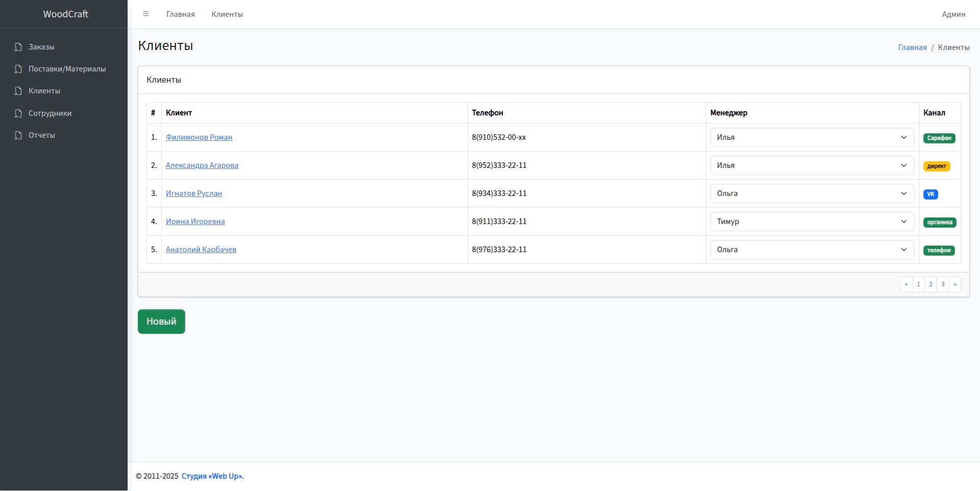Screen dimensions: 980x491
Task: Open manager dropdown for Филимонов Роман
Action: pos(812,137)
